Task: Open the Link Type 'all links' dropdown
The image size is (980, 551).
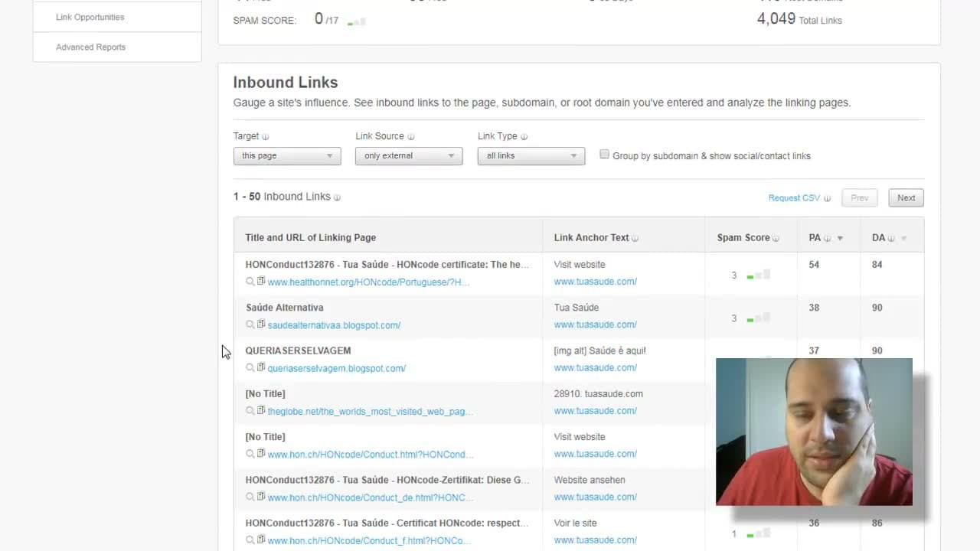Action: coord(531,156)
